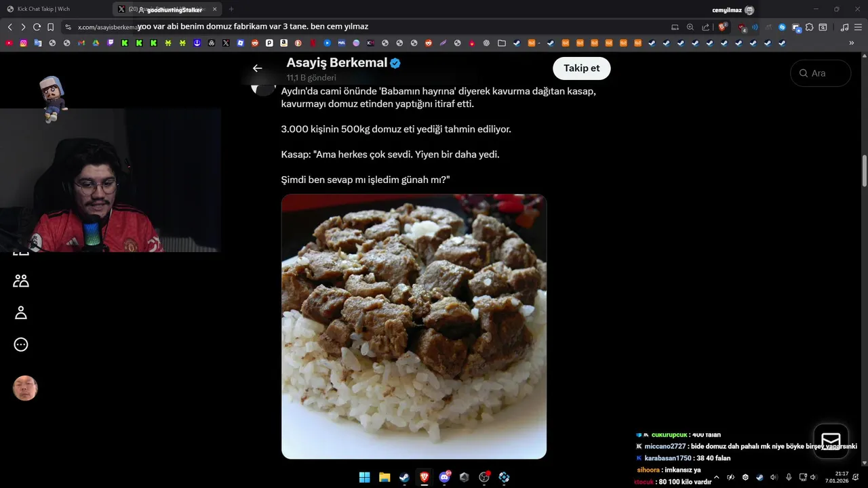Open the browser extensions puzzle icon
Viewport: 868px width, 488px height.
[x=810, y=27]
